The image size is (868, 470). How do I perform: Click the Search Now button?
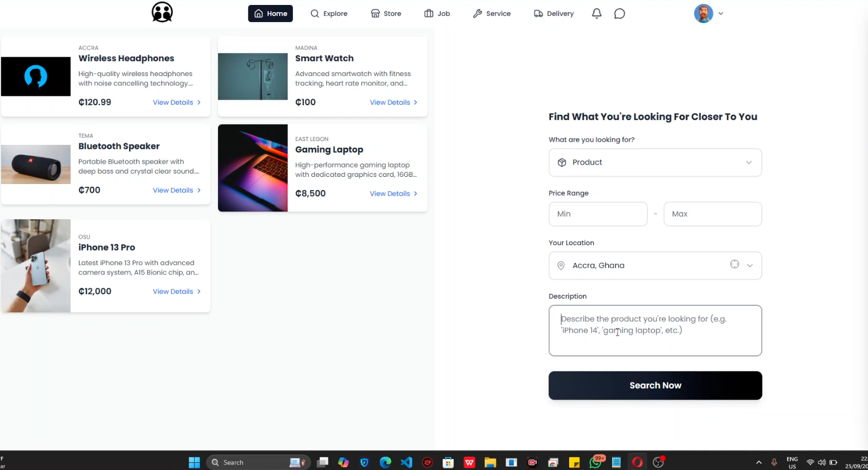click(655, 386)
